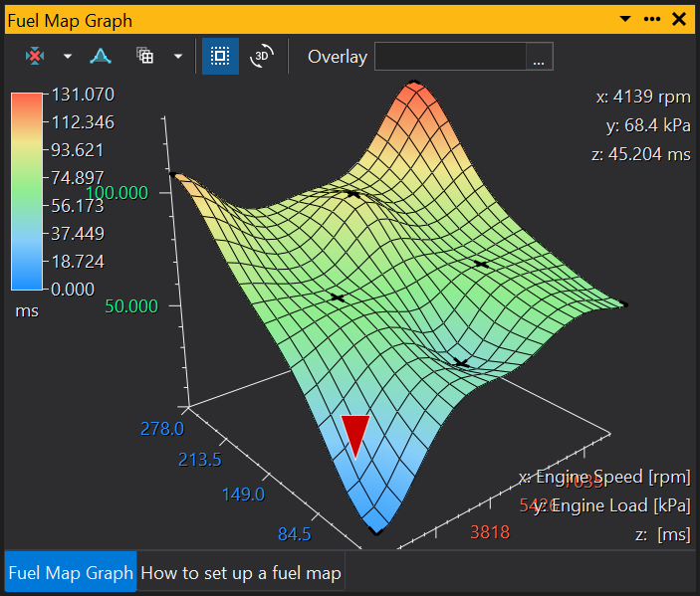Click the black X marker near the surface center

337,298
